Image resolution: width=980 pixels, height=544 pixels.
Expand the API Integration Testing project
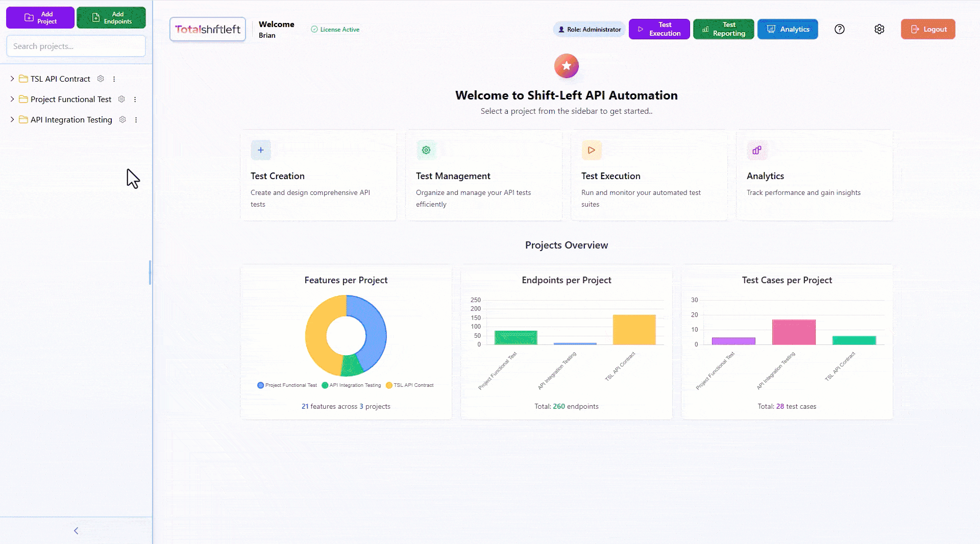12,119
